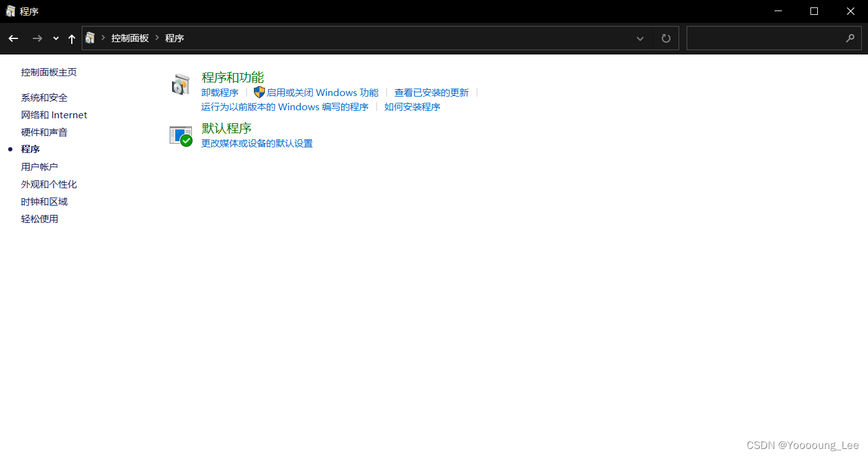Open the recent locations dropdown arrow

click(56, 38)
